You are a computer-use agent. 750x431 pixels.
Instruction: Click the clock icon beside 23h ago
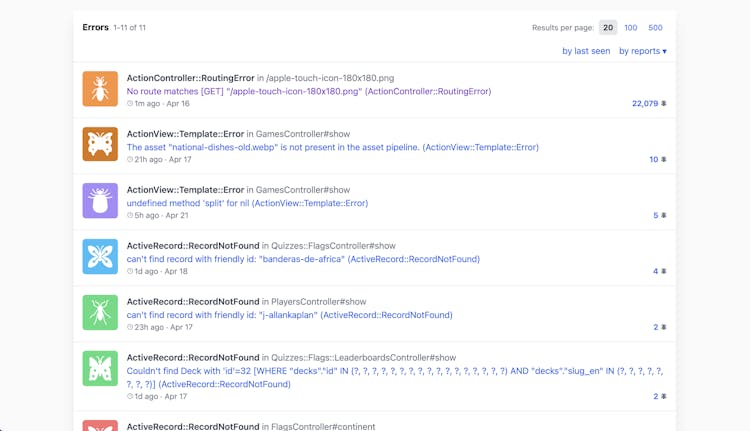(130, 327)
